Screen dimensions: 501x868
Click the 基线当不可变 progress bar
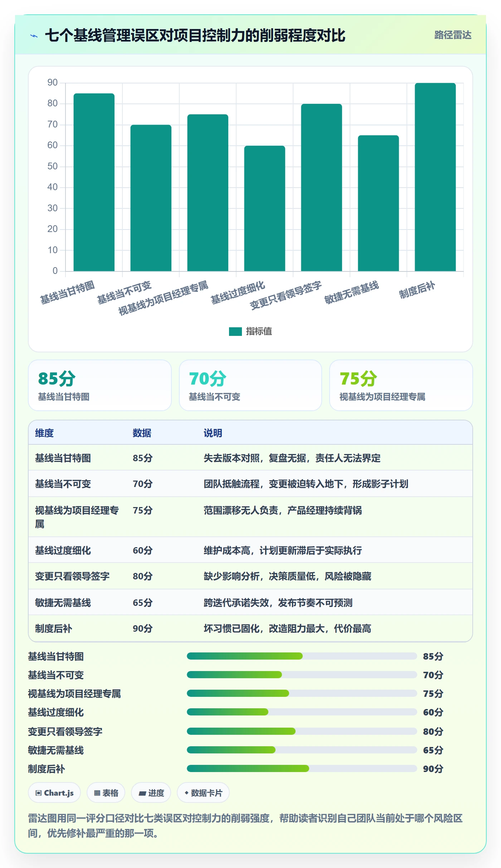302,675
